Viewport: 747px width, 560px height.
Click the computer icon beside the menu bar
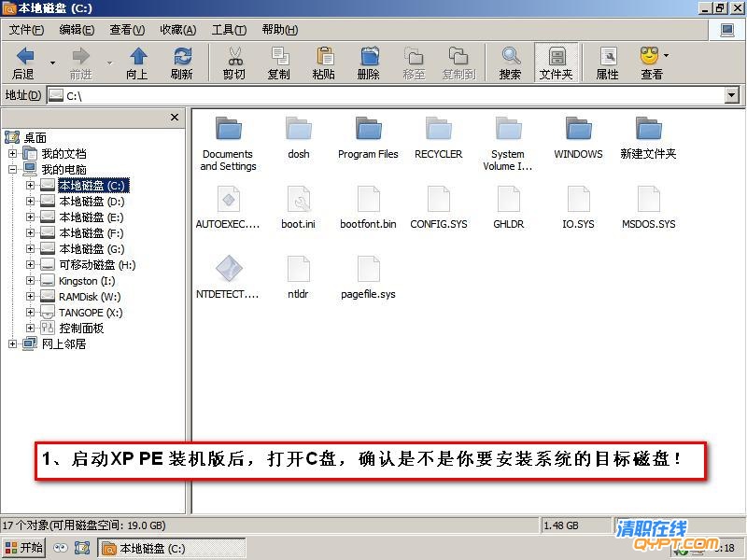(x=727, y=31)
